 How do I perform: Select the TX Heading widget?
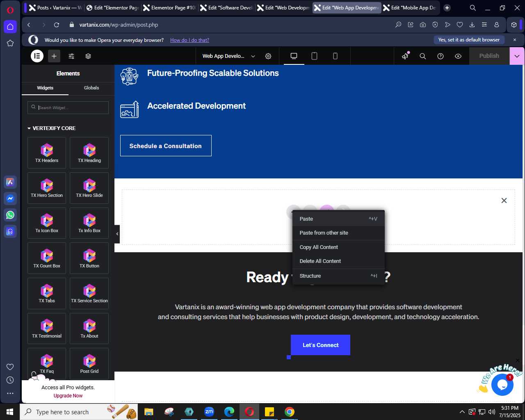(x=89, y=153)
